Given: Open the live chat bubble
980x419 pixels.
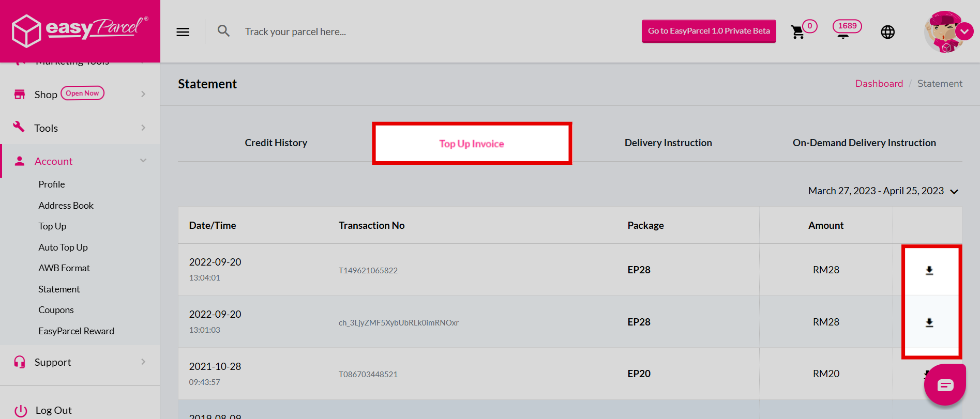Looking at the screenshot, I should 945,385.
